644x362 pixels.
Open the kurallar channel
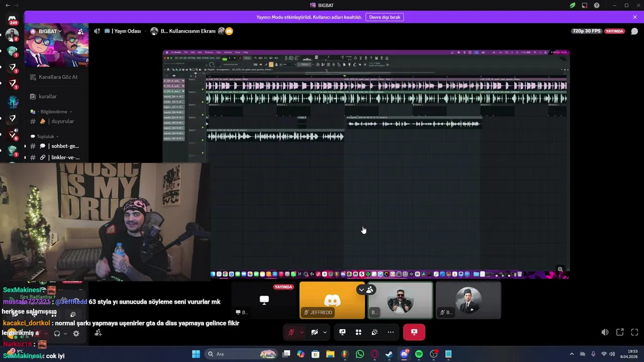point(44,96)
